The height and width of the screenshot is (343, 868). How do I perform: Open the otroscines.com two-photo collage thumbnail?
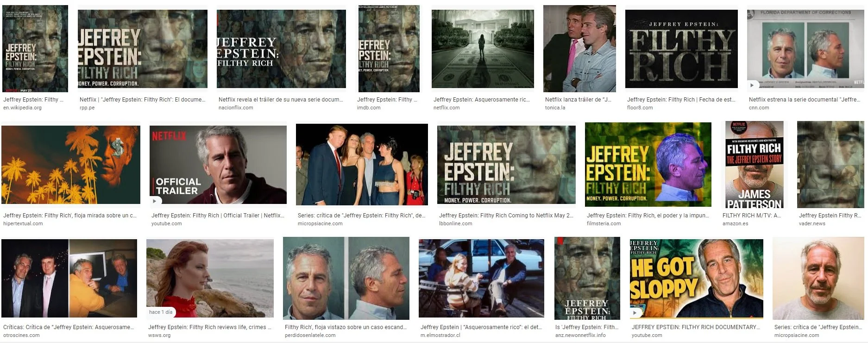click(69, 278)
